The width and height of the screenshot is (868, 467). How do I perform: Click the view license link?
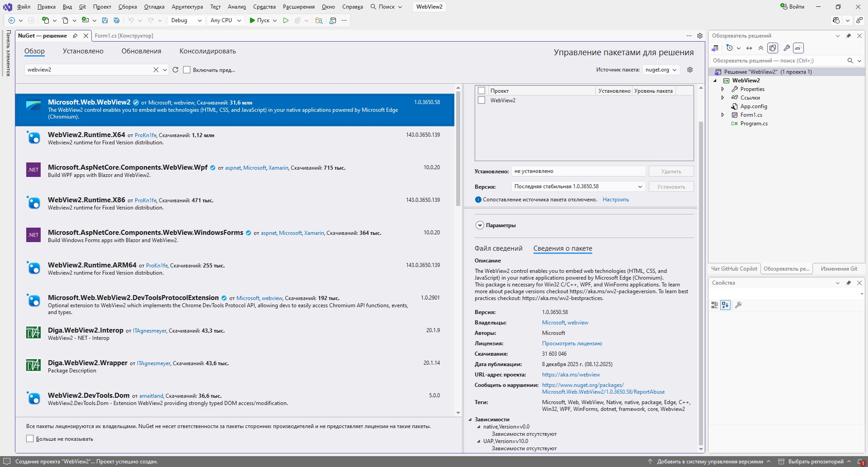pyautogui.click(x=572, y=343)
